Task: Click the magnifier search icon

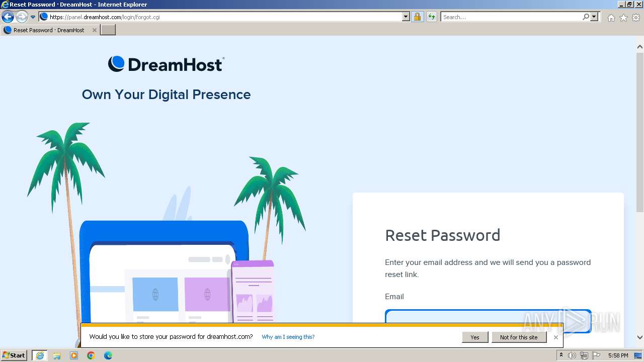Action: click(x=586, y=17)
